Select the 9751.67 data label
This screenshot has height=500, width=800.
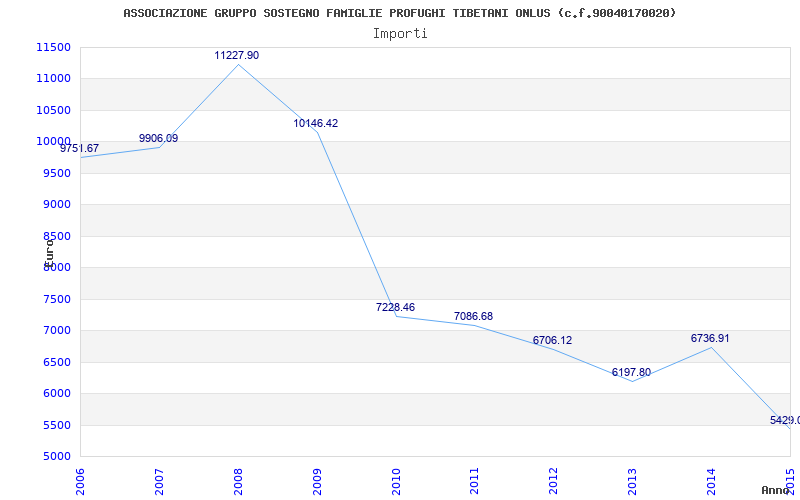[x=79, y=148]
